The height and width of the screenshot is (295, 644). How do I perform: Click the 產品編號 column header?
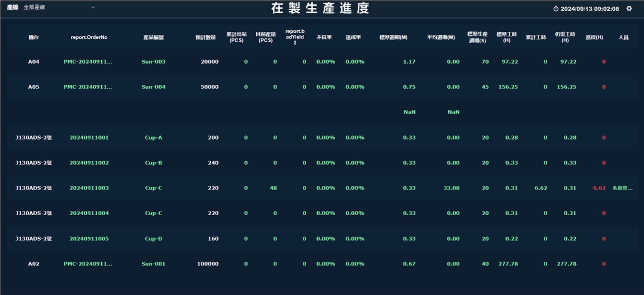tap(153, 37)
